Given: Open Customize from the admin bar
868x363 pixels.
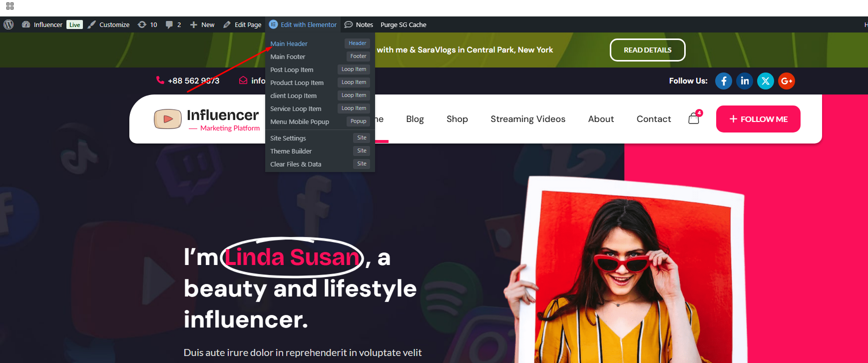Looking at the screenshot, I should [114, 24].
